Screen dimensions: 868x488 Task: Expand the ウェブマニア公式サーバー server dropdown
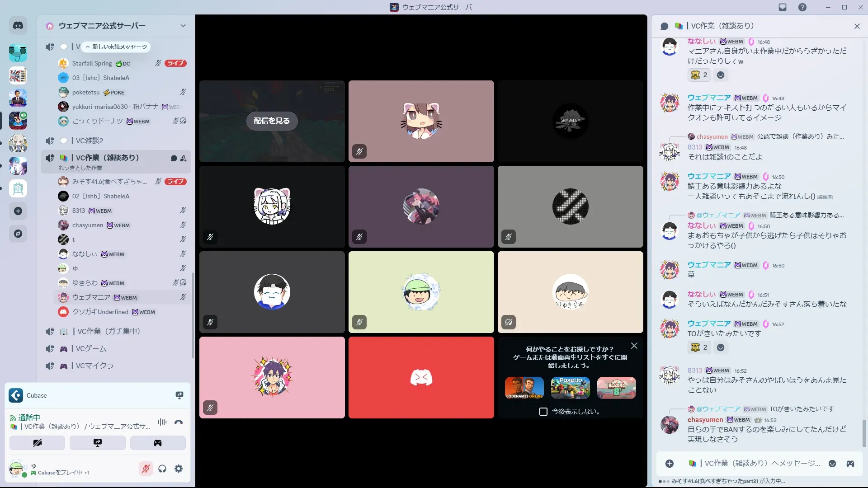click(183, 26)
